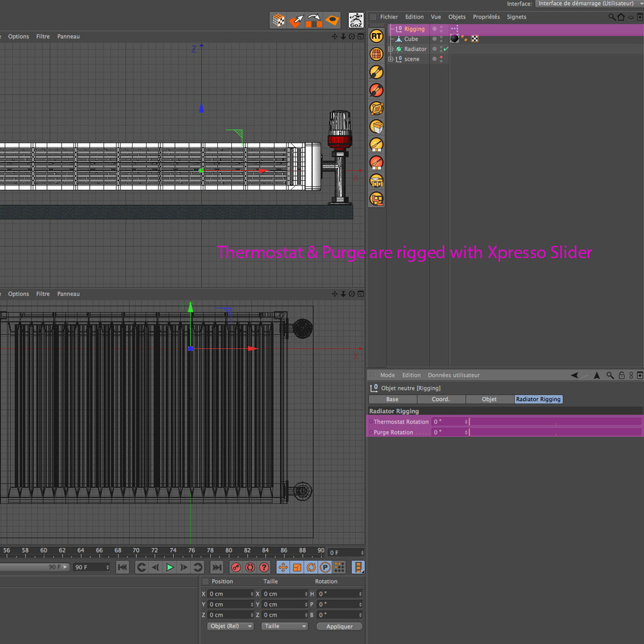Toggle the scene object's visibility dots
The height and width of the screenshot is (644, 644).
pos(441,59)
